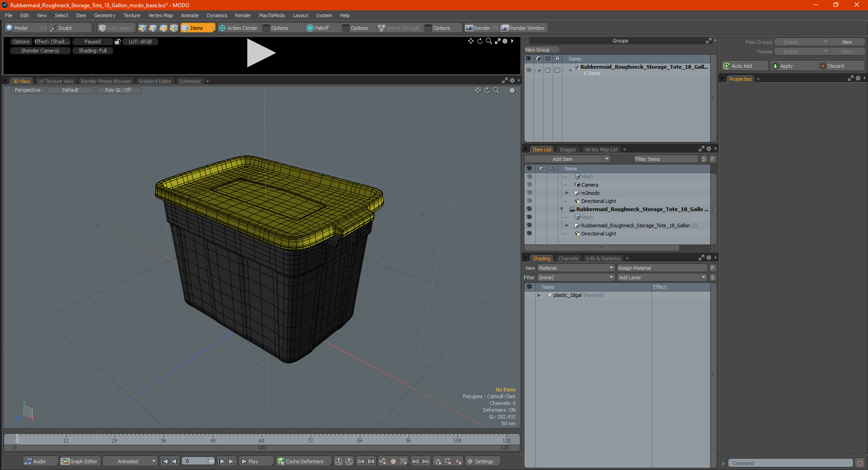The height and width of the screenshot is (470, 868).
Task: Open the Shading Filter (none) dropdown
Action: (576, 277)
